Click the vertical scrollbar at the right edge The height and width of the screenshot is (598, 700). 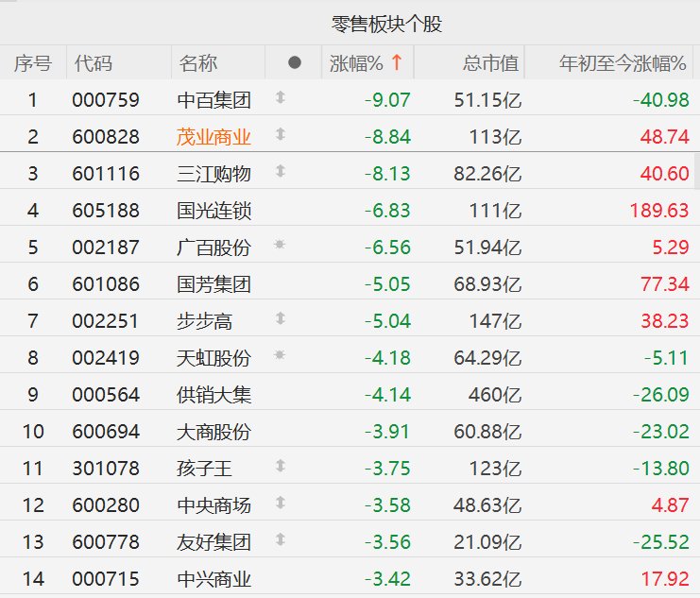pos(697,171)
